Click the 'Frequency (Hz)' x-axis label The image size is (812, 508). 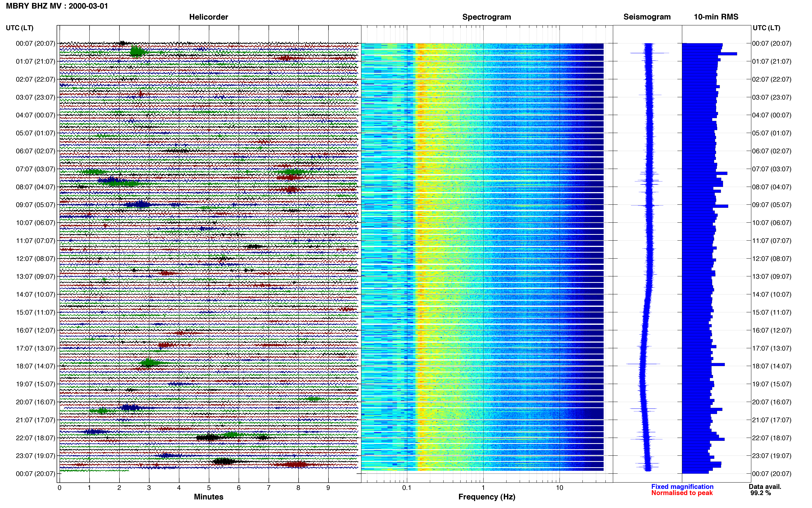pyautogui.click(x=487, y=497)
